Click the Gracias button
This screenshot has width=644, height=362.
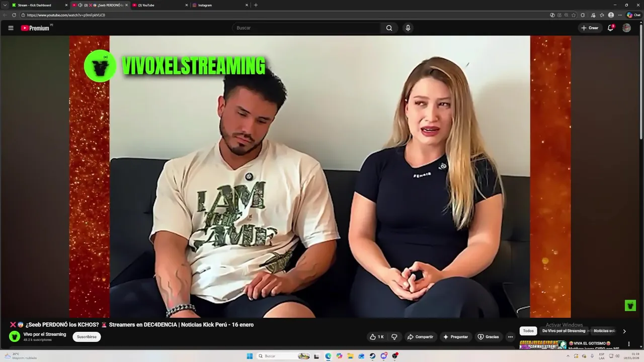tap(488, 337)
